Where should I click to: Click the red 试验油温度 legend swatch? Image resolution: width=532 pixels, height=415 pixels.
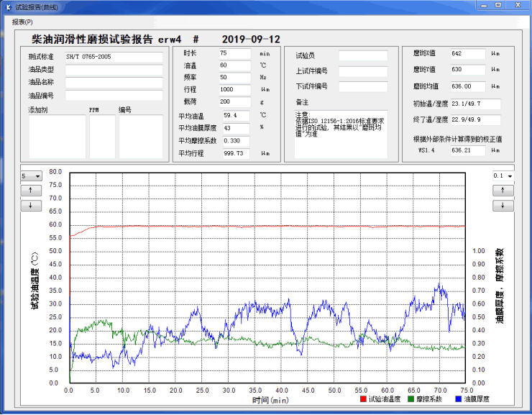(362, 398)
